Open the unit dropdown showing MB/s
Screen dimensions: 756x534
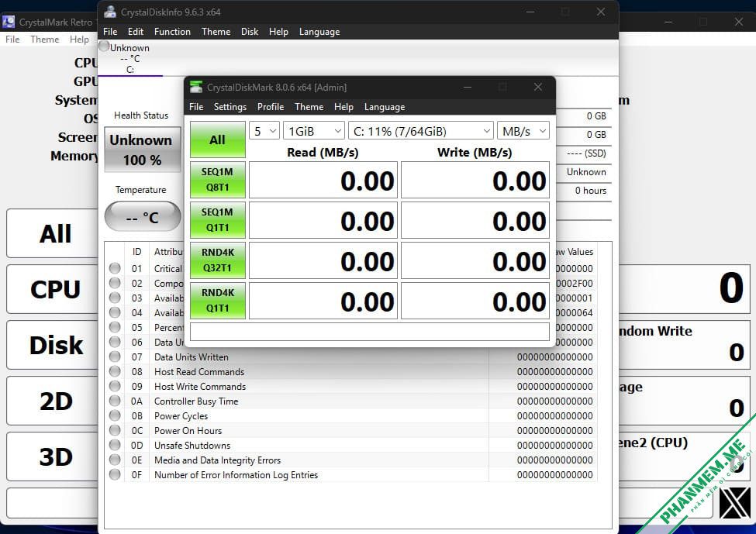pos(523,131)
